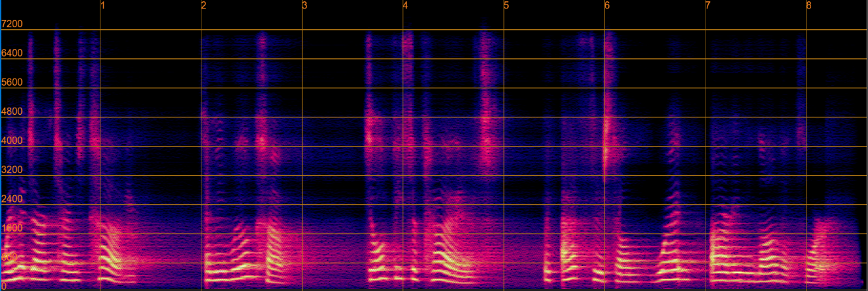Click the 4000 Hz frequency label

13,141
